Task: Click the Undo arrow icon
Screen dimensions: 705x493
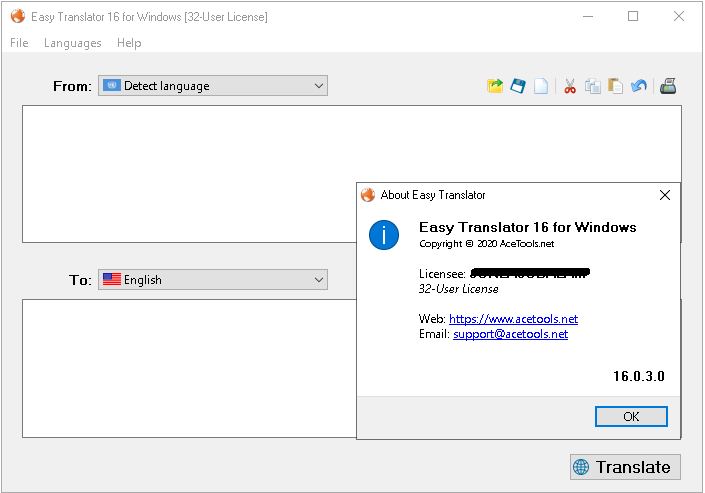Action: (x=638, y=86)
